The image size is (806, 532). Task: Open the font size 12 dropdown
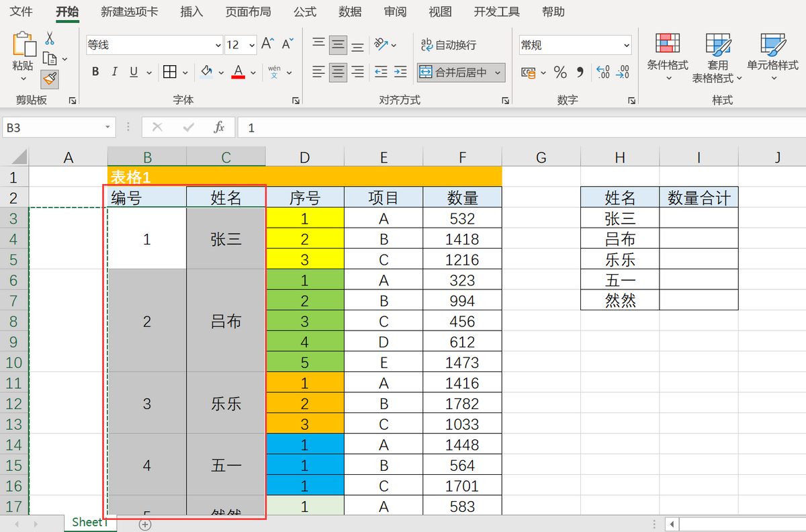tap(252, 45)
